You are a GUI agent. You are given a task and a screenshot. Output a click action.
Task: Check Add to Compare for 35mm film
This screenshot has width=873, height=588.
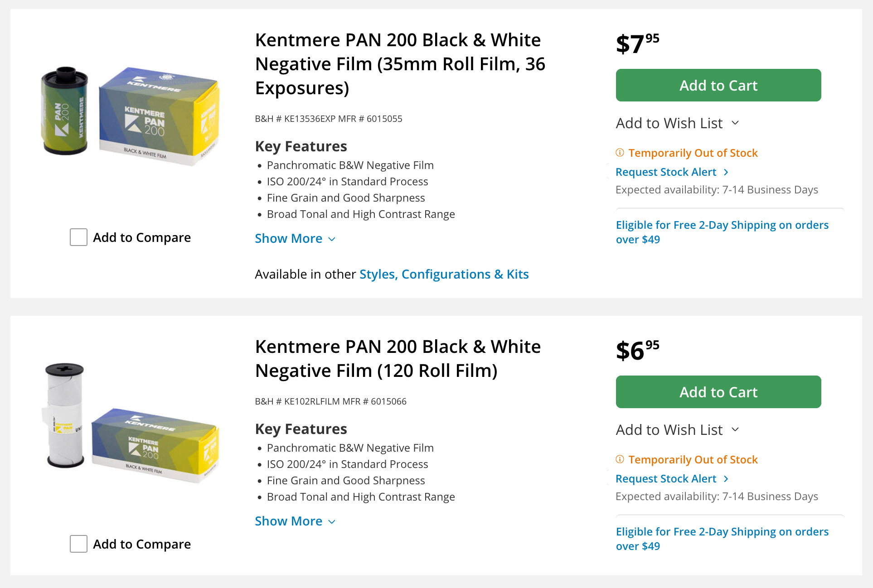click(x=78, y=237)
